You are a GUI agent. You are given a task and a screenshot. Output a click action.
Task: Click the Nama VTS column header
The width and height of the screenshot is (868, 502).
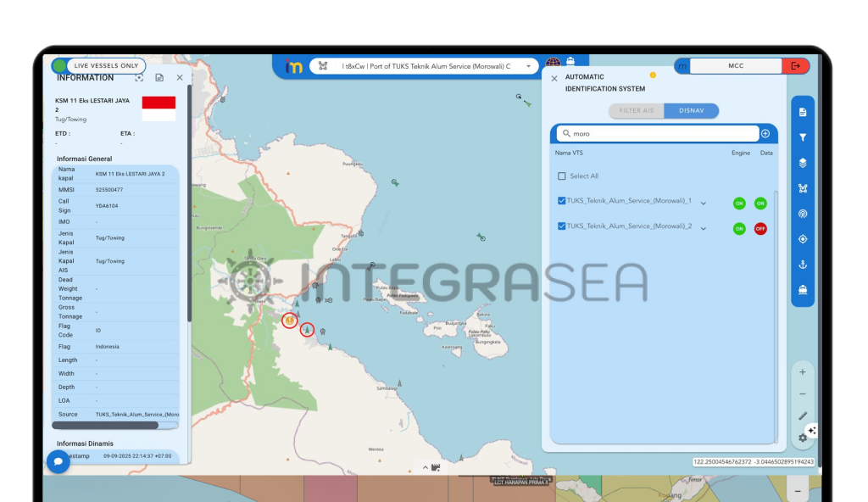tap(569, 153)
